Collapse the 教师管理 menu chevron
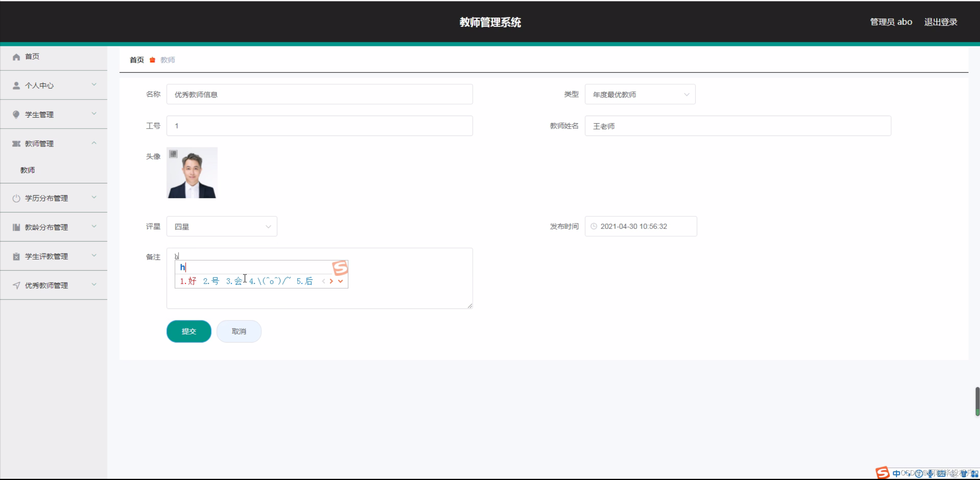 tap(94, 143)
